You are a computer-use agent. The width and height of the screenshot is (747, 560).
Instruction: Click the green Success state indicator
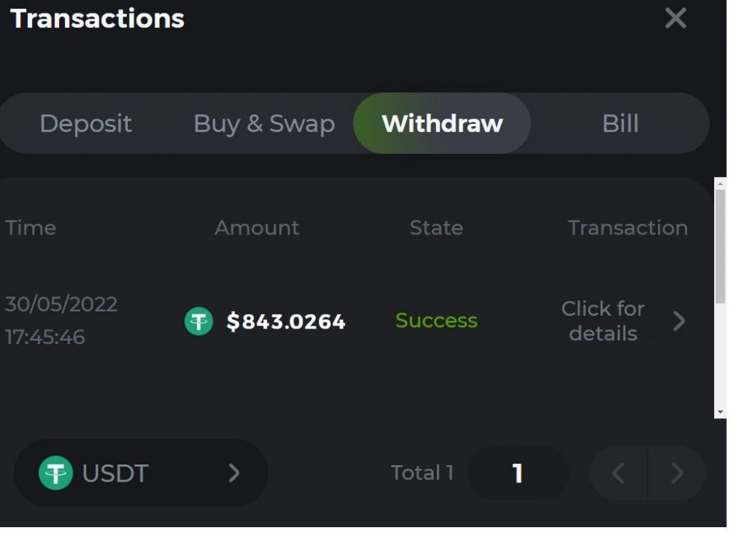click(437, 320)
